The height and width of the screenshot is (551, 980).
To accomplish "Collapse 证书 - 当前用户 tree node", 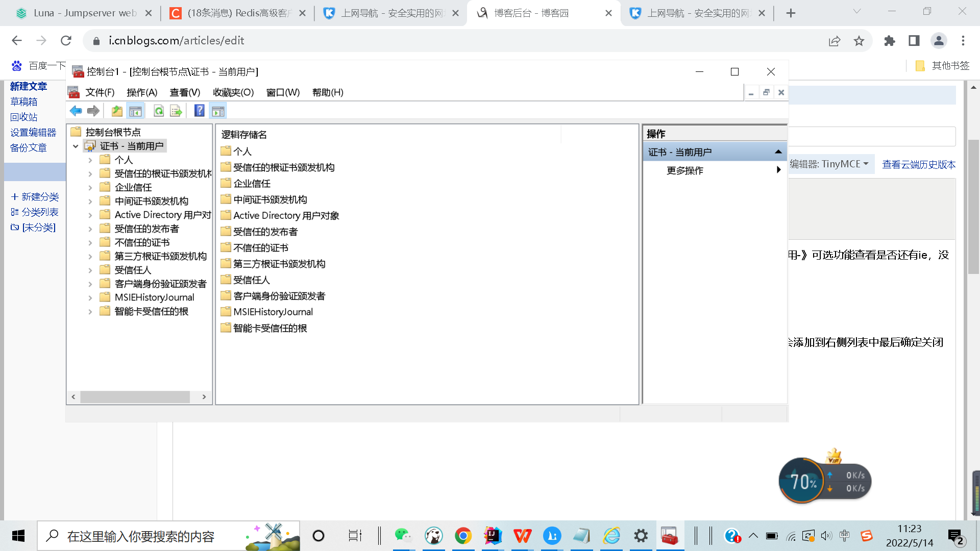I will [76, 146].
